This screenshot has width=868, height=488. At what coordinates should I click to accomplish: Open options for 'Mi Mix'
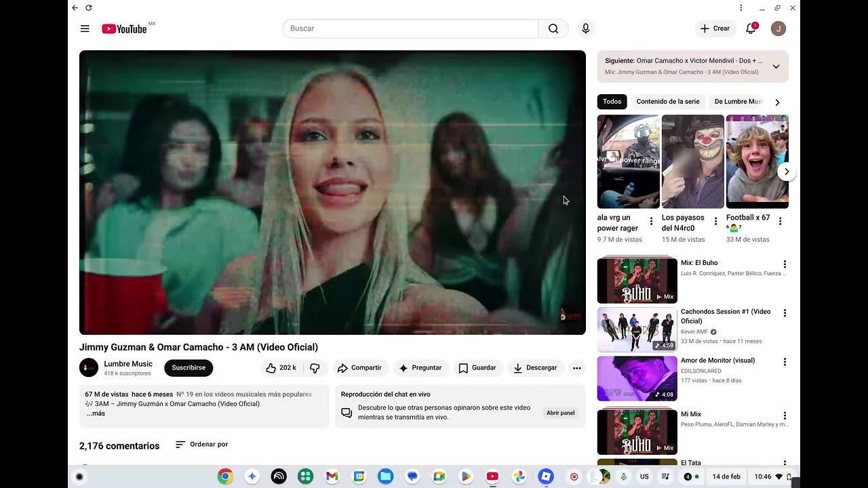[785, 415]
